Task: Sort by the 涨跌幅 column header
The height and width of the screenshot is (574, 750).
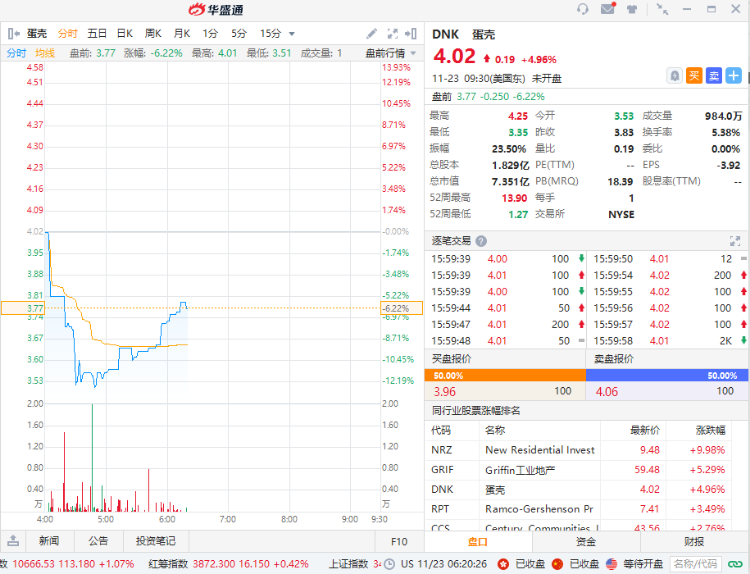Action: click(710, 430)
